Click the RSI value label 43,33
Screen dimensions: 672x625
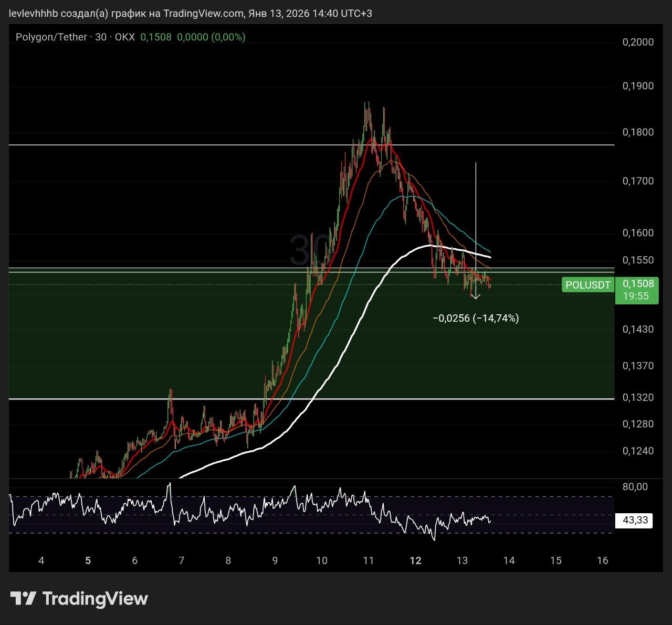[x=635, y=521]
